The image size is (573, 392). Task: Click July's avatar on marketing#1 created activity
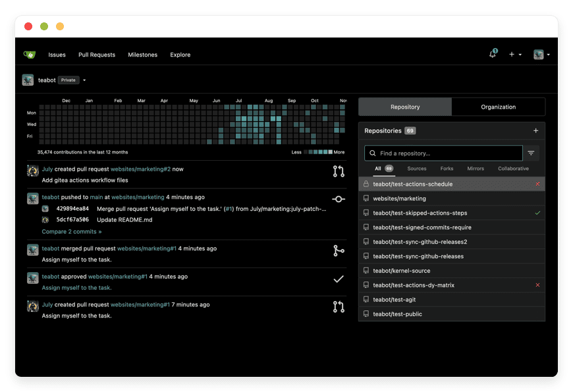coord(33,306)
